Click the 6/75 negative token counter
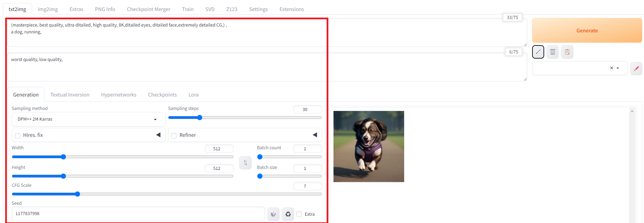Image resolution: width=644 pixels, height=223 pixels. pyautogui.click(x=514, y=52)
